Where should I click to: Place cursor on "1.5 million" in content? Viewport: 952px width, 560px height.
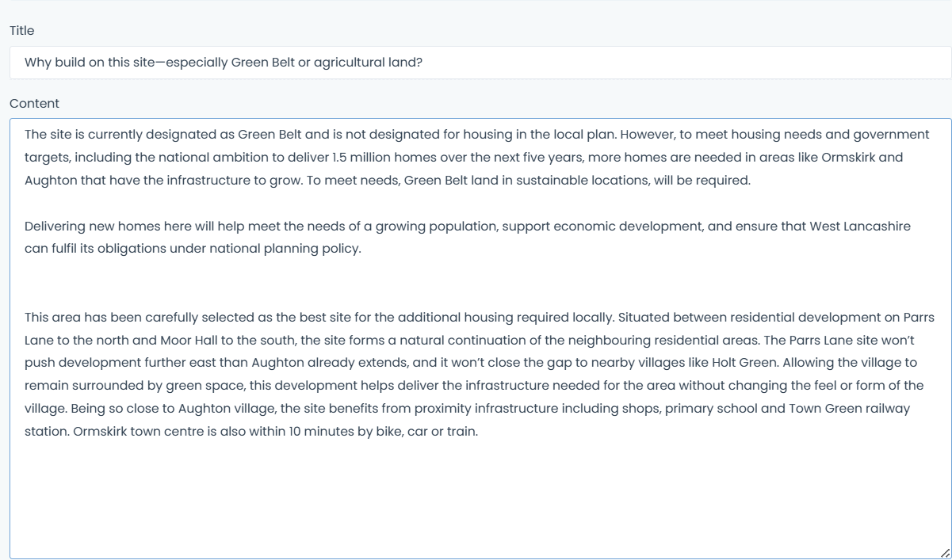(x=363, y=157)
